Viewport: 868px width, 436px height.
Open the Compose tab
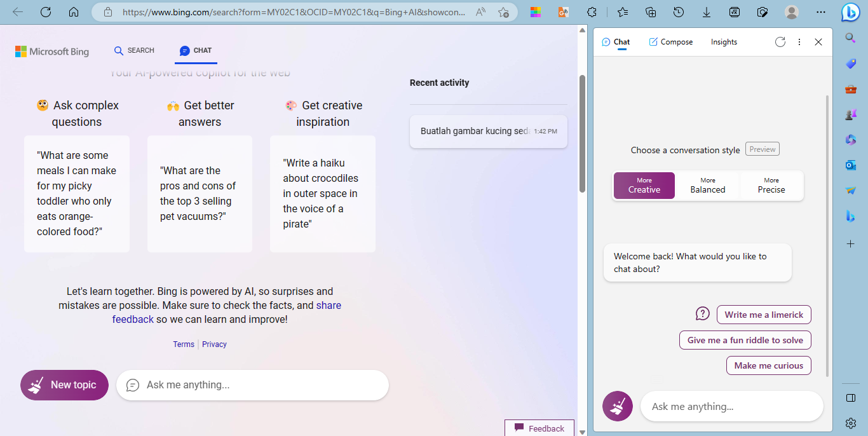(670, 41)
